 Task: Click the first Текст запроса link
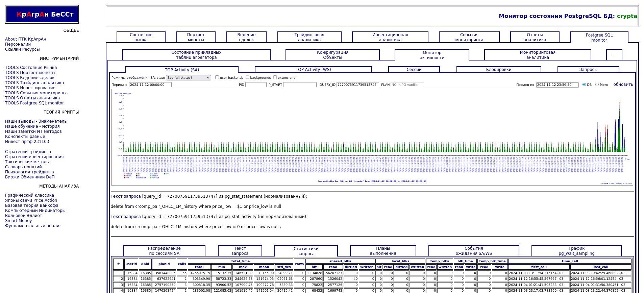(126, 196)
